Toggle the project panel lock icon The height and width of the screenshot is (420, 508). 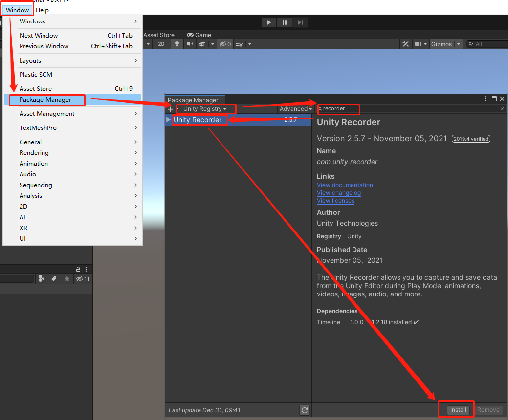pos(78,269)
